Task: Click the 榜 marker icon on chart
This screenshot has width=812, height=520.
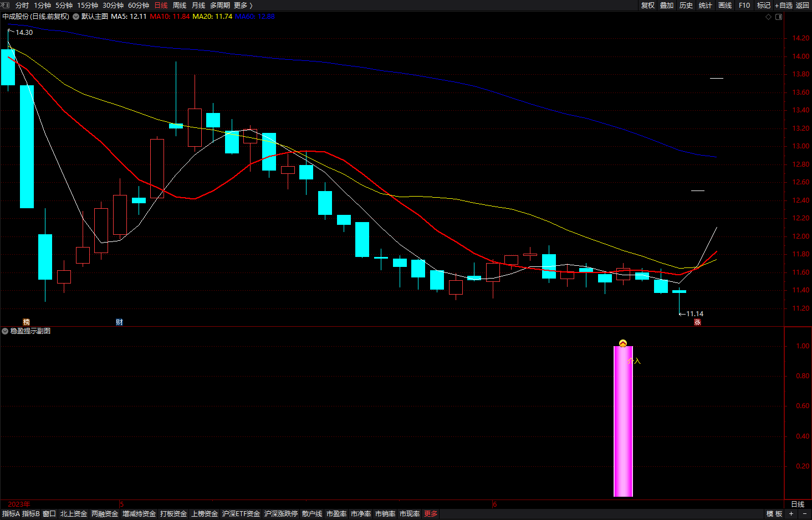Action: (26, 322)
